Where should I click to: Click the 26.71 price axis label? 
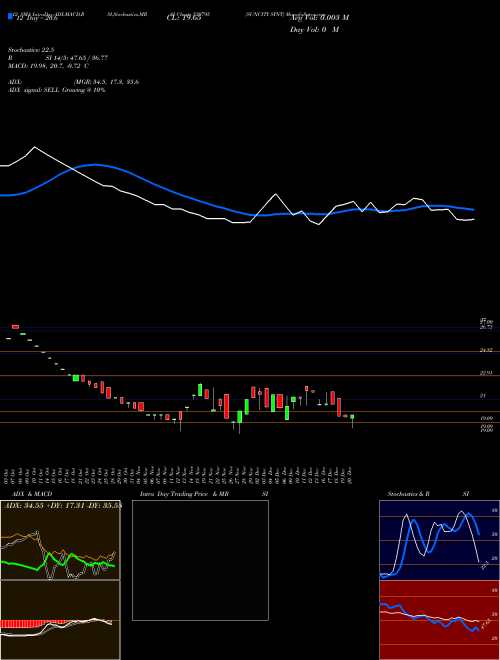point(486,327)
